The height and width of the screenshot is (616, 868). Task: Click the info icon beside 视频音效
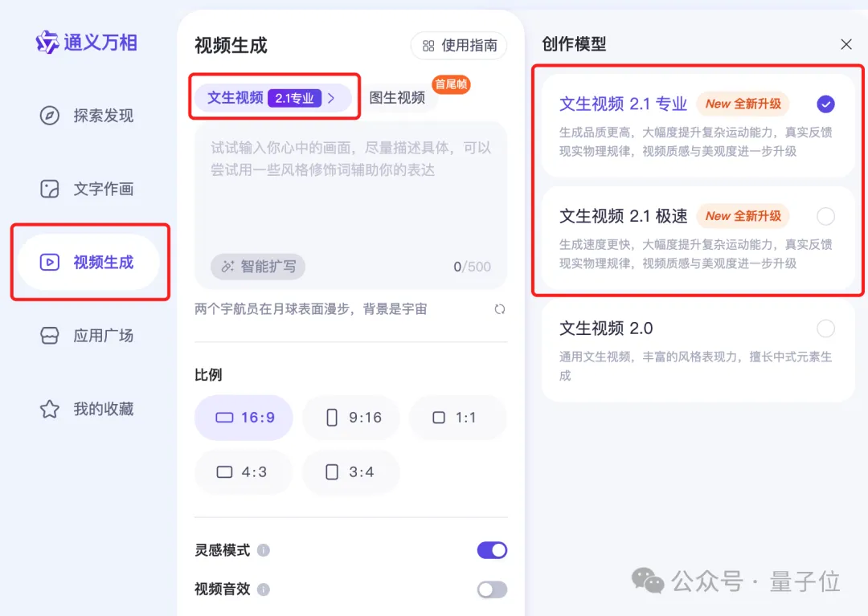pyautogui.click(x=265, y=589)
